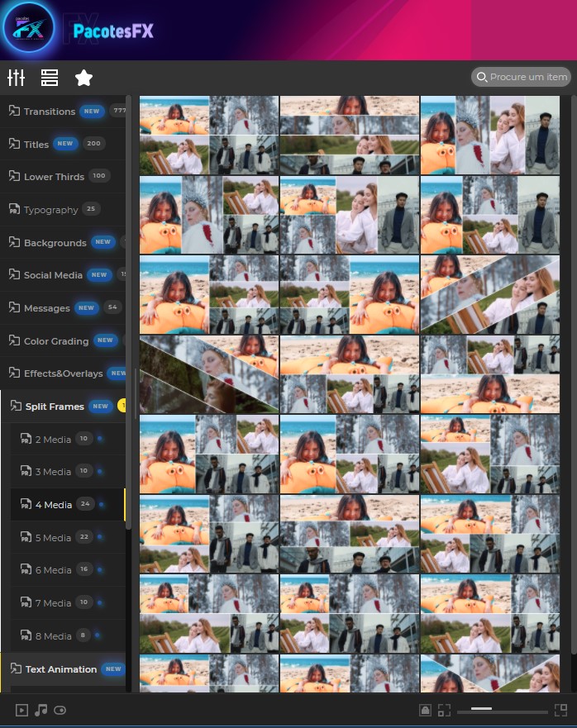Collapse the Split Frames category
Viewport: 577px width, 728px height.
click(x=54, y=407)
